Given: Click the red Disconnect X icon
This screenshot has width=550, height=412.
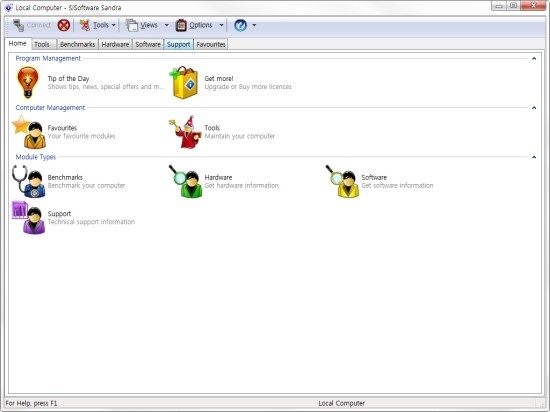Looking at the screenshot, I should point(64,25).
